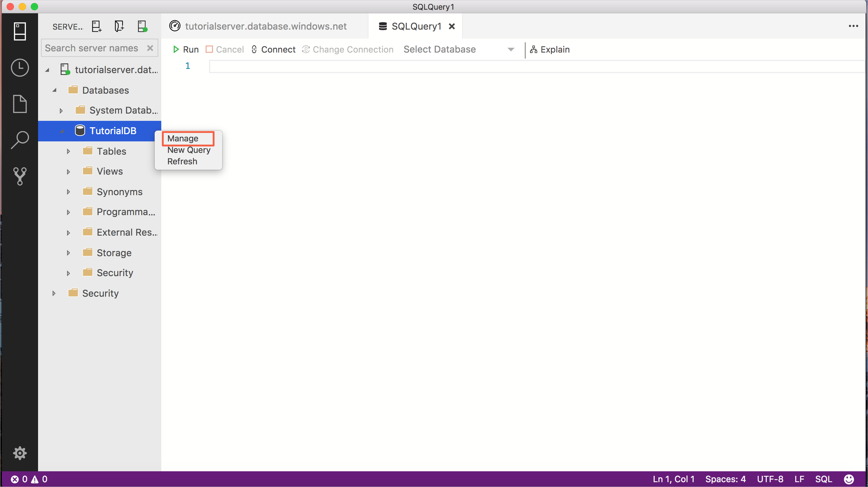The image size is (868, 487).
Task: Select New Query from the context menu
Action: (189, 150)
